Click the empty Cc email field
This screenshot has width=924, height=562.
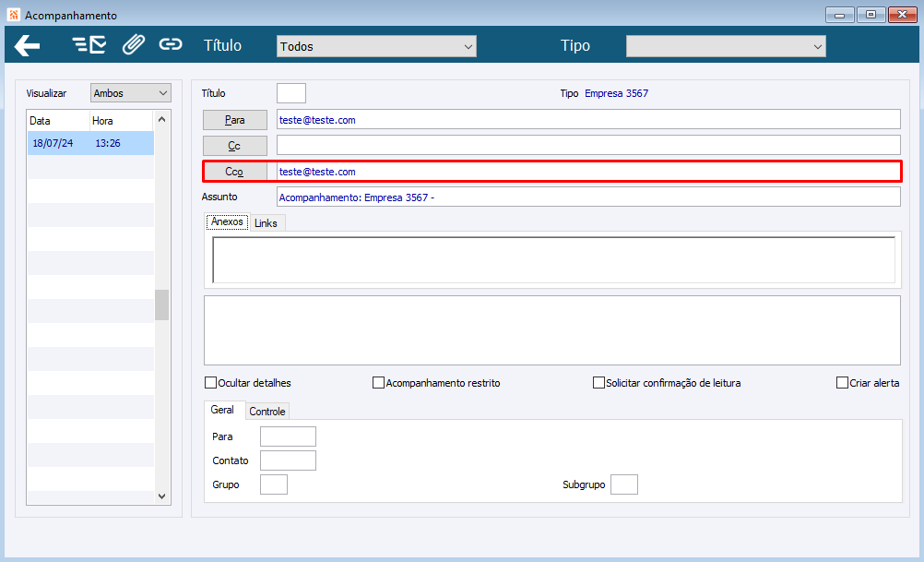click(588, 145)
